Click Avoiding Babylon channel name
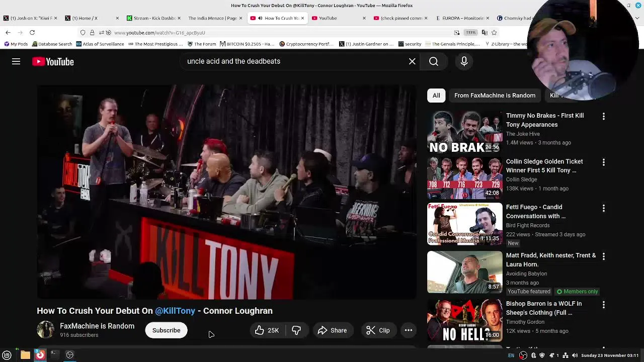This screenshot has height=362, width=644. (526, 274)
